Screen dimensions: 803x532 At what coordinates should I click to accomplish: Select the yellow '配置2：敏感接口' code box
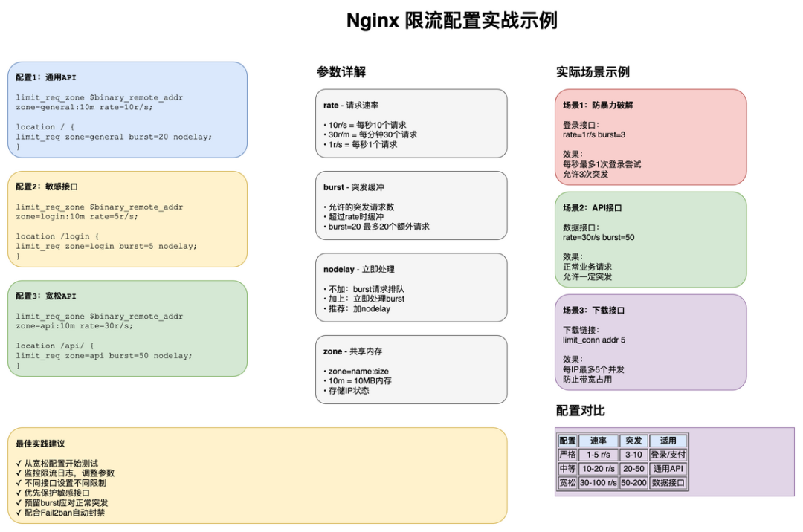point(127,219)
